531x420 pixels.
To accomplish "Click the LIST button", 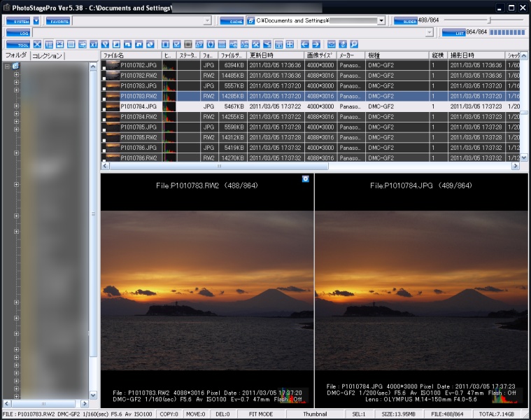I will click(x=453, y=32).
